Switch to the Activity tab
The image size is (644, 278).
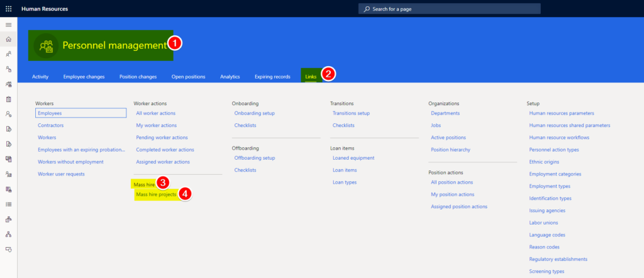pos(40,77)
